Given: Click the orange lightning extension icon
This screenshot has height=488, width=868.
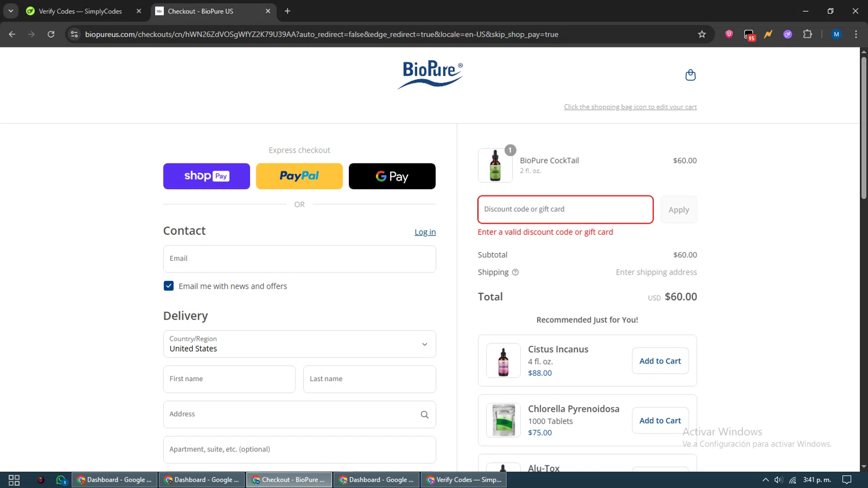Looking at the screenshot, I should (x=768, y=34).
